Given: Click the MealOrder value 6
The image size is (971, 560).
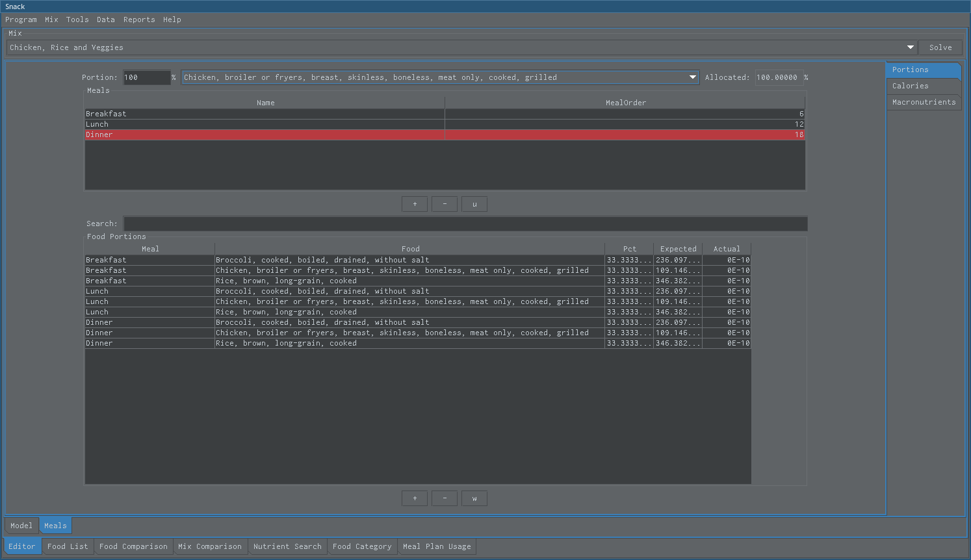Looking at the screenshot, I should [625, 114].
